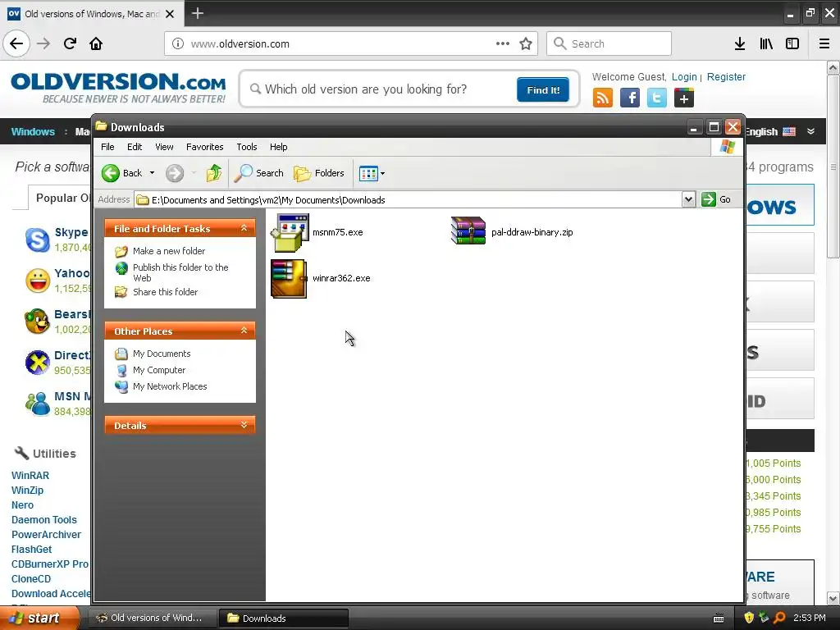This screenshot has height=630, width=840.
Task: Go up one folder level
Action: tap(214, 173)
